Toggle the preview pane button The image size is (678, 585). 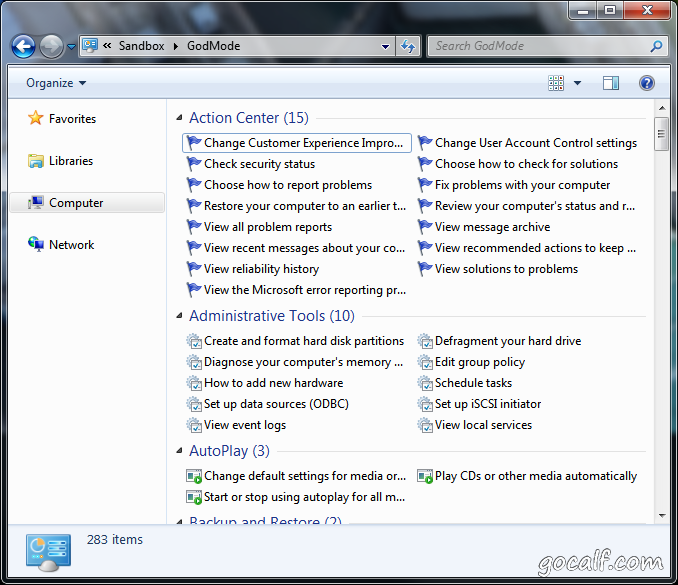(611, 83)
